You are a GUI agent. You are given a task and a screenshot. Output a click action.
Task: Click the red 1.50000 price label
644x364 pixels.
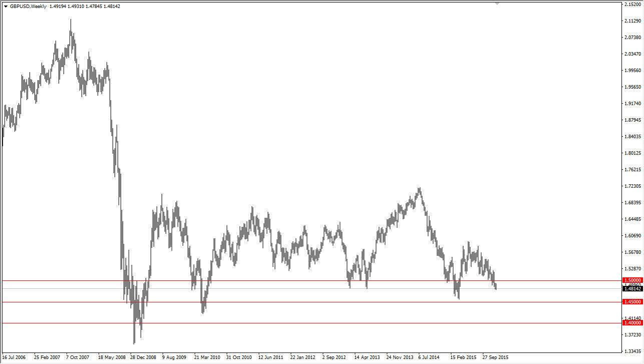(x=632, y=280)
